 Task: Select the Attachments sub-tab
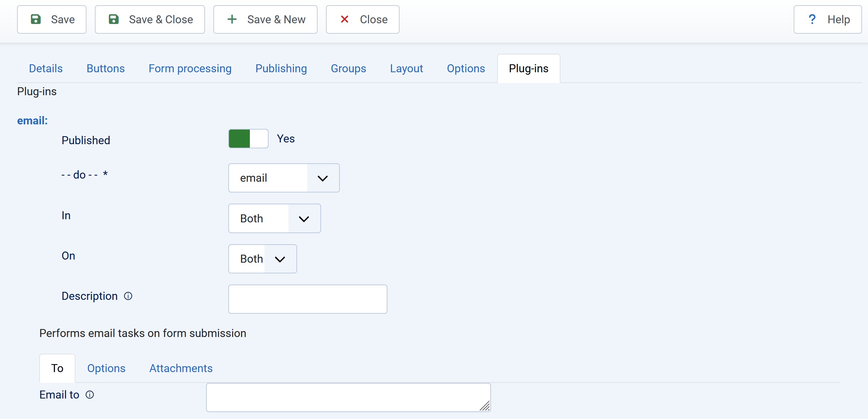pyautogui.click(x=181, y=368)
